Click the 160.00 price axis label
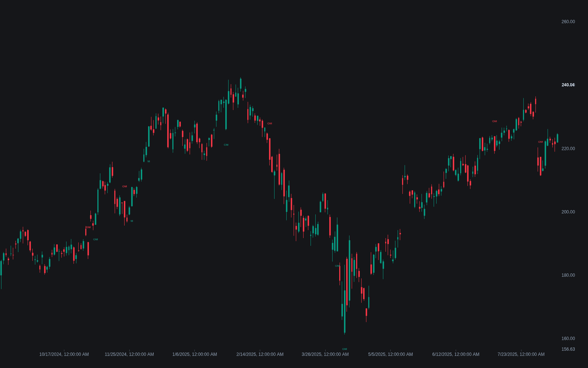Image resolution: width=588 pixels, height=368 pixels. point(568,339)
